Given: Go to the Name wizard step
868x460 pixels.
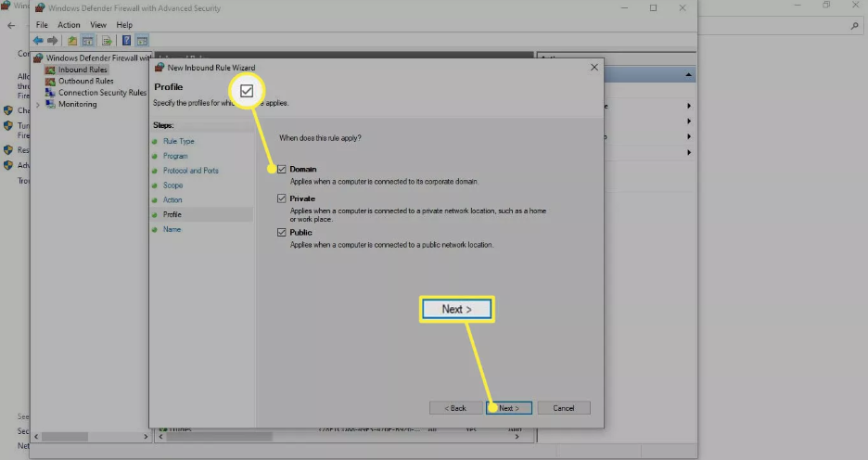Looking at the screenshot, I should 172,229.
